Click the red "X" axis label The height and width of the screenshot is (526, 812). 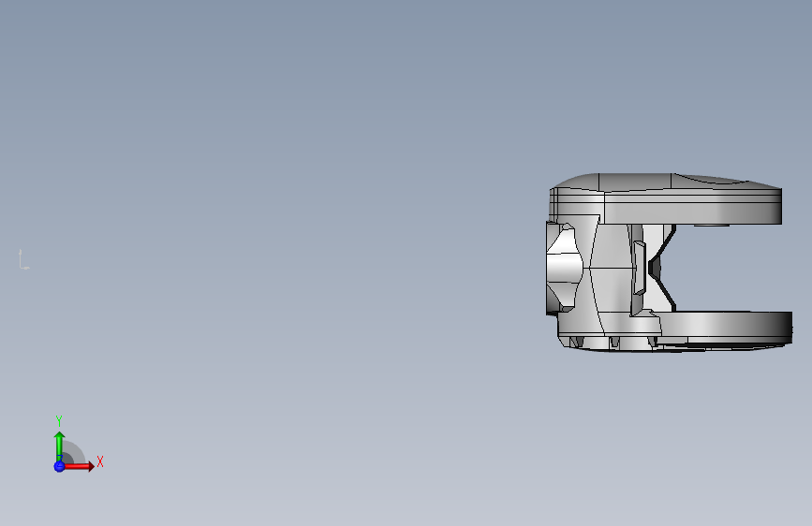coord(100,461)
